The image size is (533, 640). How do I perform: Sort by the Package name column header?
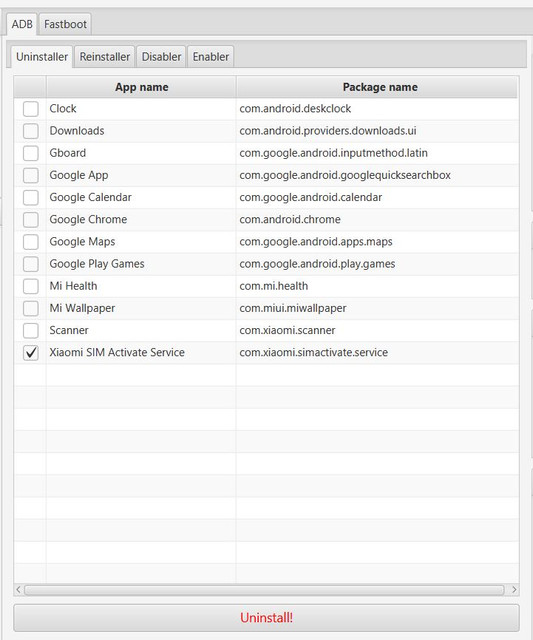(380, 87)
